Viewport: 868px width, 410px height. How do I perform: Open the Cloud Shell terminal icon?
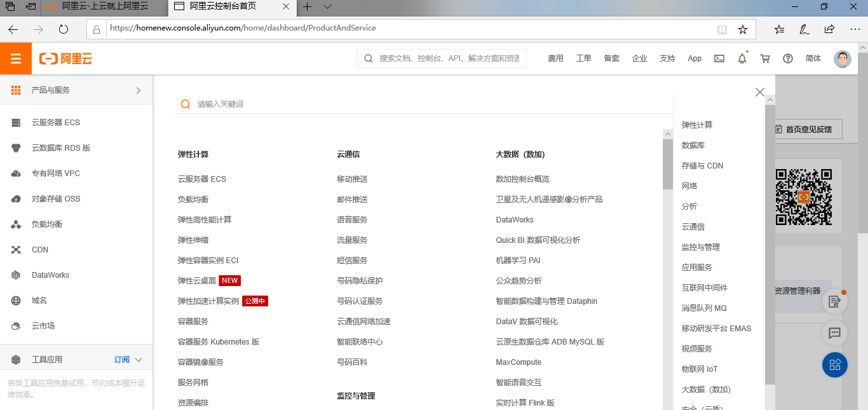[719, 58]
